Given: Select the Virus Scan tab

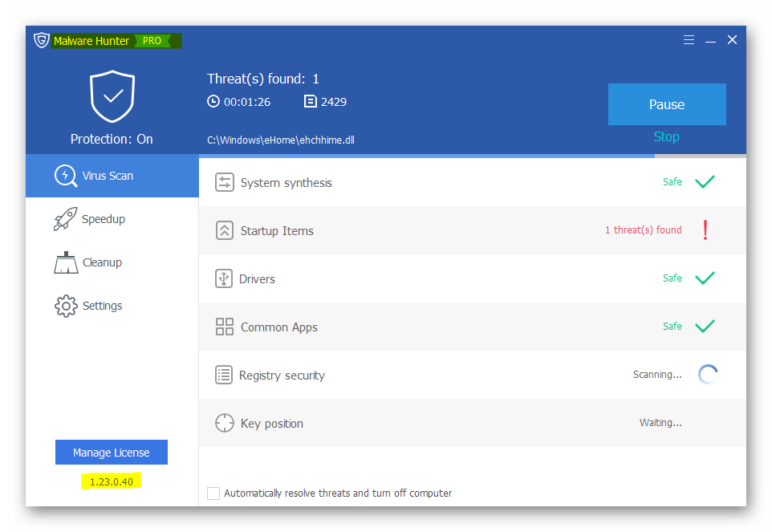Looking at the screenshot, I should (x=112, y=176).
